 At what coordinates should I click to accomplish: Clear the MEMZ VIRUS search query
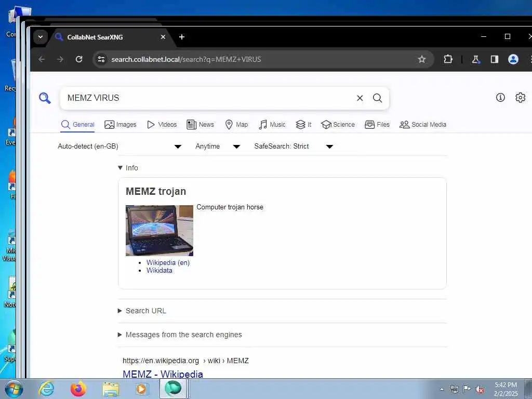pos(360,98)
